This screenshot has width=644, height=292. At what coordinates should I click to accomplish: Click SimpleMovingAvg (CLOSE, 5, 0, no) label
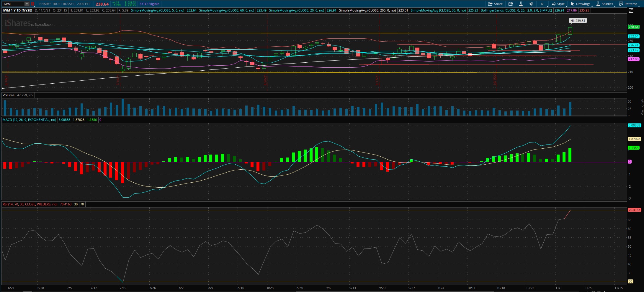coord(158,10)
